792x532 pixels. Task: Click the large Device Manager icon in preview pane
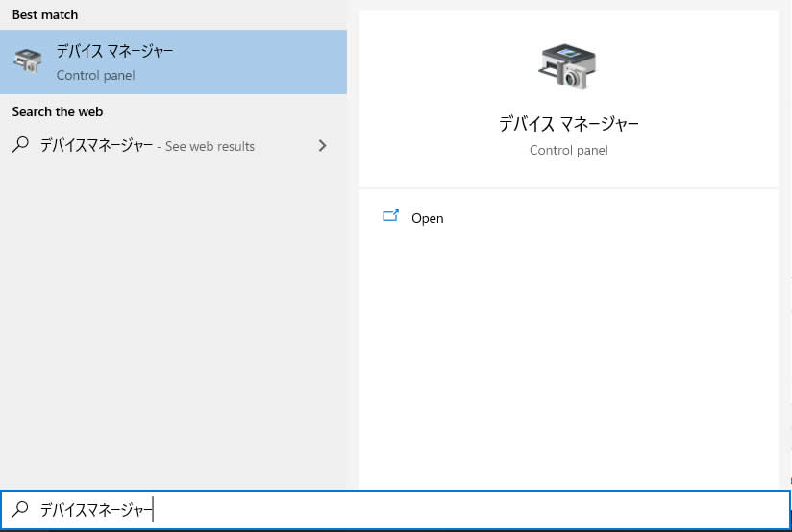[x=568, y=66]
